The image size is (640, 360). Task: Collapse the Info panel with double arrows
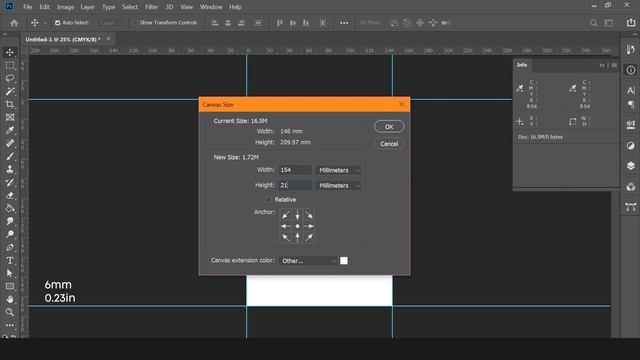pyautogui.click(x=601, y=65)
